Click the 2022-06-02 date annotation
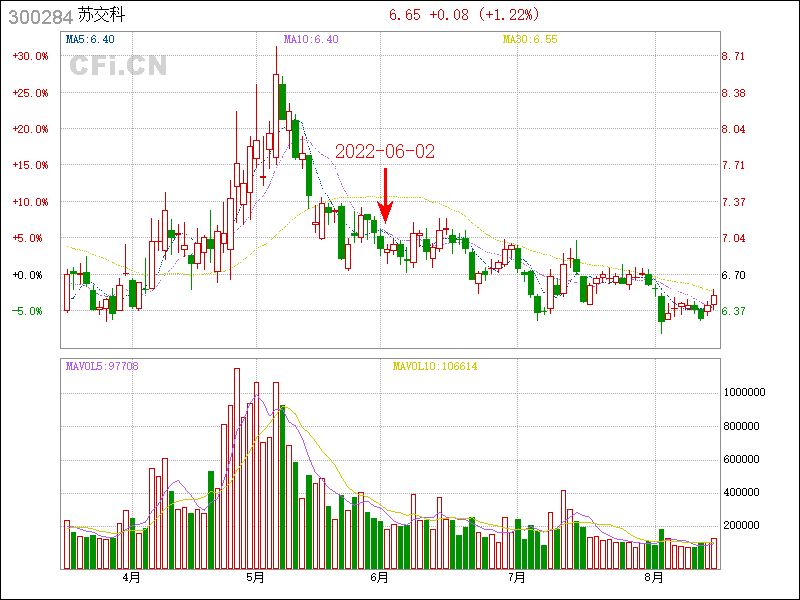The width and height of the screenshot is (800, 600). click(385, 152)
